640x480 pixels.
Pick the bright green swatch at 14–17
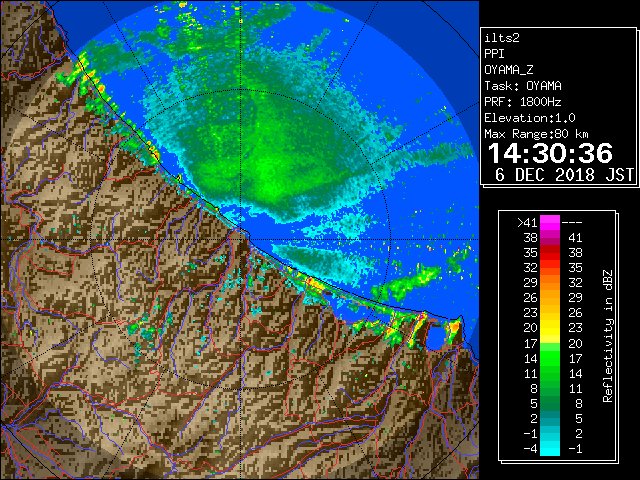pyautogui.click(x=550, y=358)
